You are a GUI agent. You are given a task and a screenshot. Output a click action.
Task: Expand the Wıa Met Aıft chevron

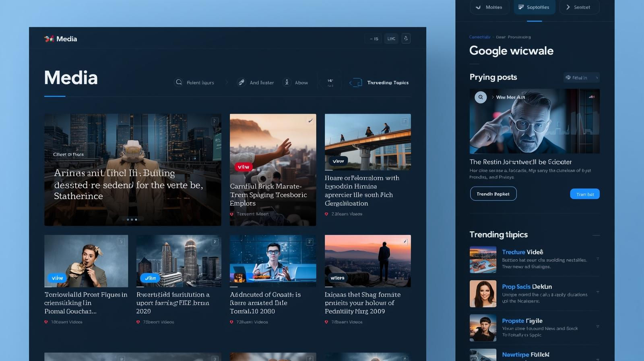(493, 97)
